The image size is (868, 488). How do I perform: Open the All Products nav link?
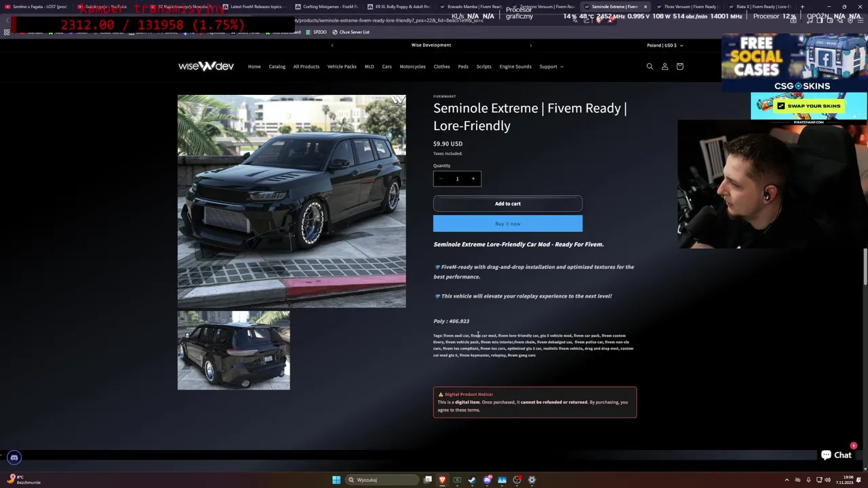306,66
